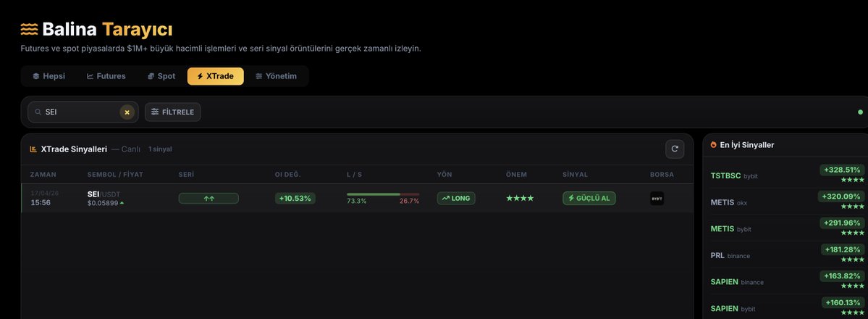This screenshot has width=868, height=319.
Task: Click the four-star importance rating in SEI row
Action: click(520, 198)
